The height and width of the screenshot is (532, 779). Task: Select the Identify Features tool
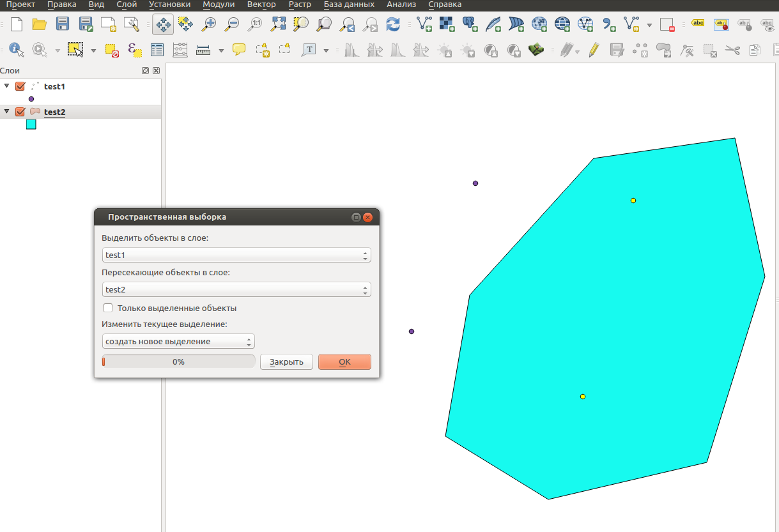coord(16,50)
